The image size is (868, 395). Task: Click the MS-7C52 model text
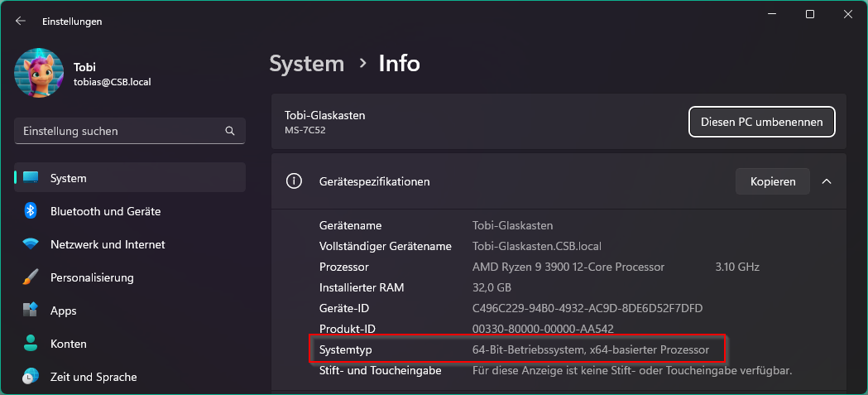(305, 130)
